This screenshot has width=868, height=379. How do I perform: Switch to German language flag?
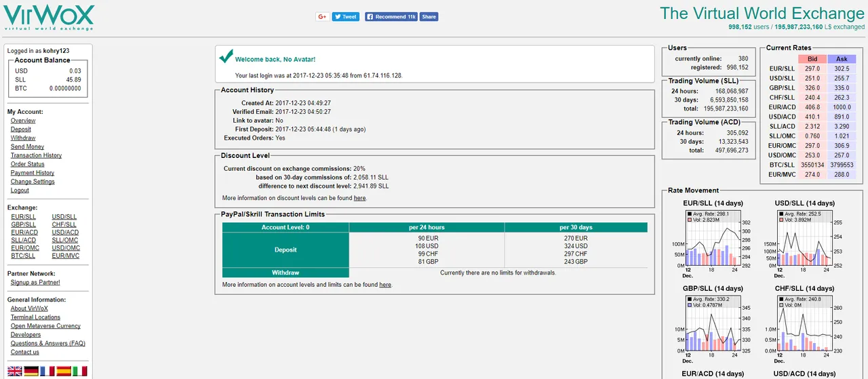(31, 371)
